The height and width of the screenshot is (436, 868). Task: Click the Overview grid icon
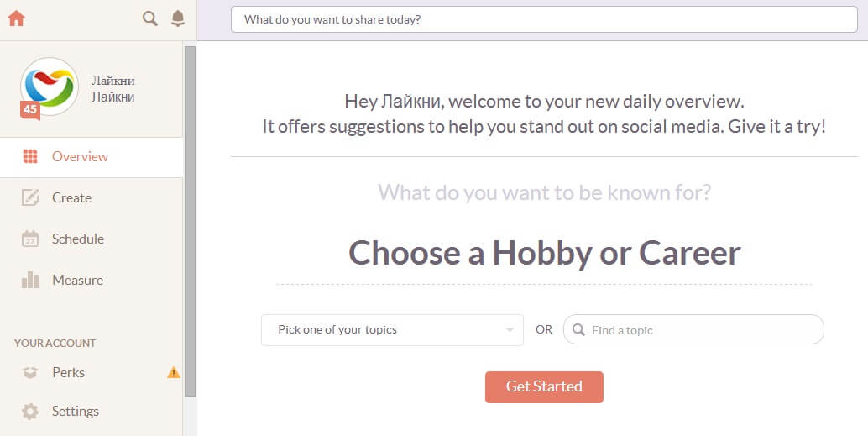pos(30,156)
